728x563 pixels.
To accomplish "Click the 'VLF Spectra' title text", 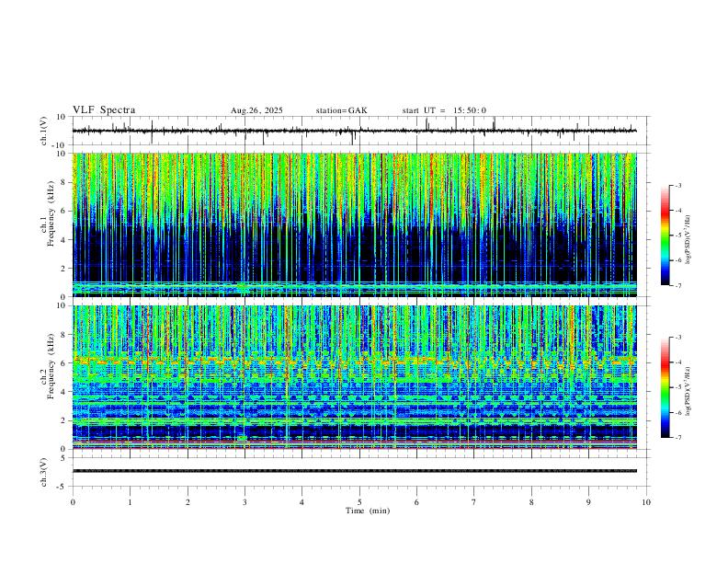I will point(104,110).
